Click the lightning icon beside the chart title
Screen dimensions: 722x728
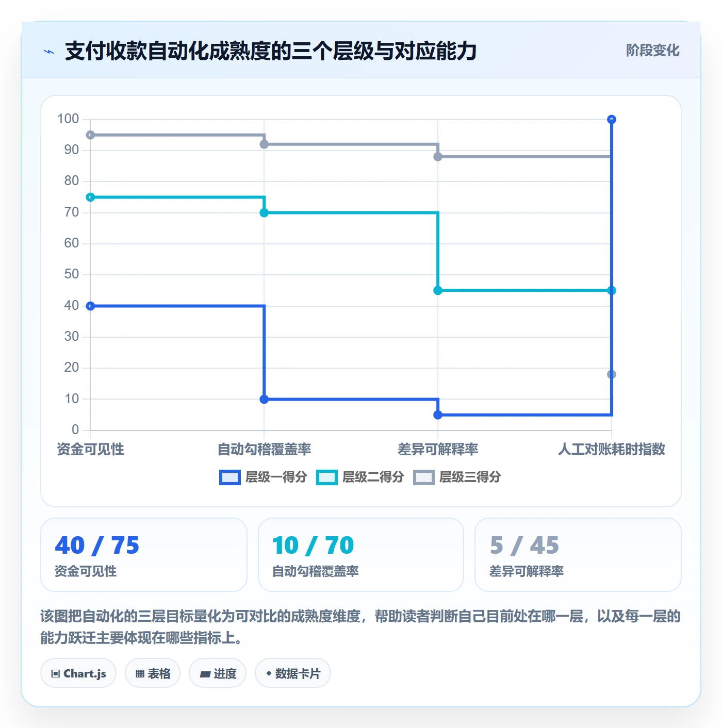pos(49,52)
